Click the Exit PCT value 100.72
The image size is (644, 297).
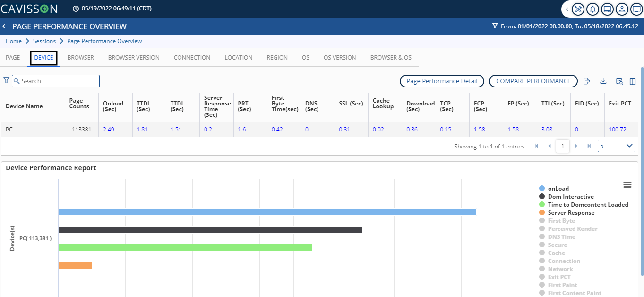617,130
